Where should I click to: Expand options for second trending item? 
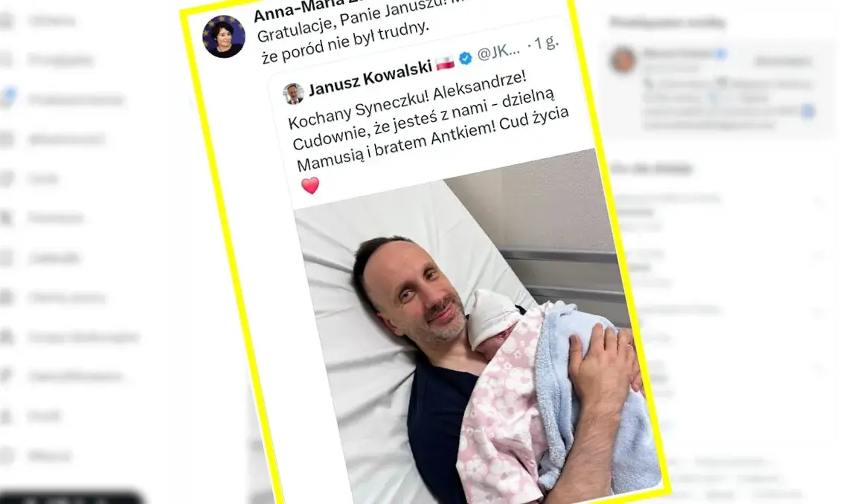pyautogui.click(x=819, y=256)
